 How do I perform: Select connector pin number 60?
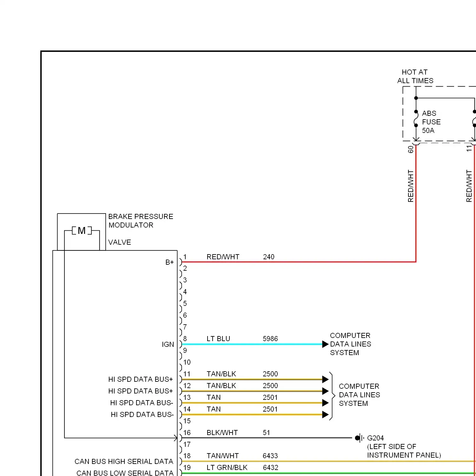click(411, 149)
